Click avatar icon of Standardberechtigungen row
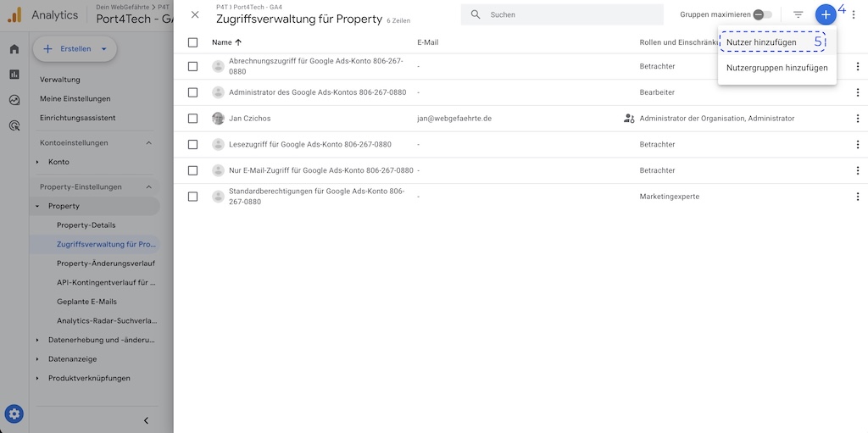868x433 pixels. [x=218, y=197]
